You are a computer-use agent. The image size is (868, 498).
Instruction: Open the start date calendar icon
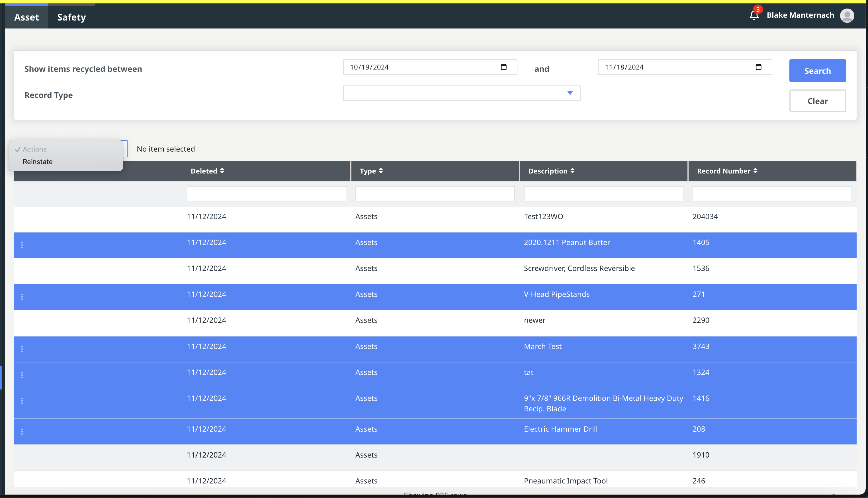tap(503, 67)
